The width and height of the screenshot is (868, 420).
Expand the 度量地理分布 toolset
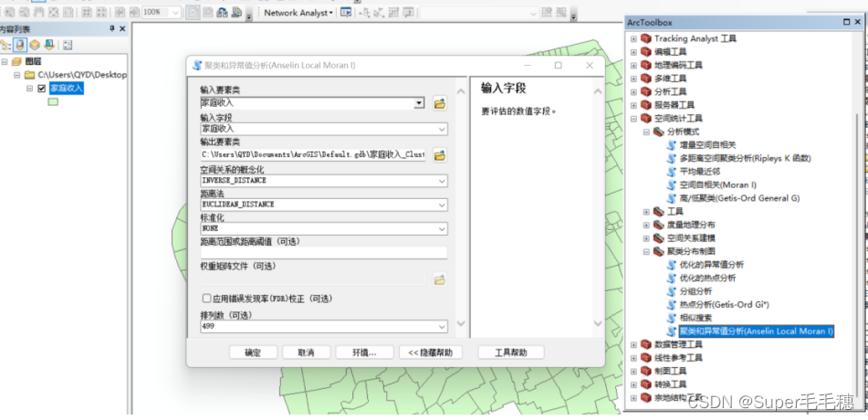click(x=646, y=225)
